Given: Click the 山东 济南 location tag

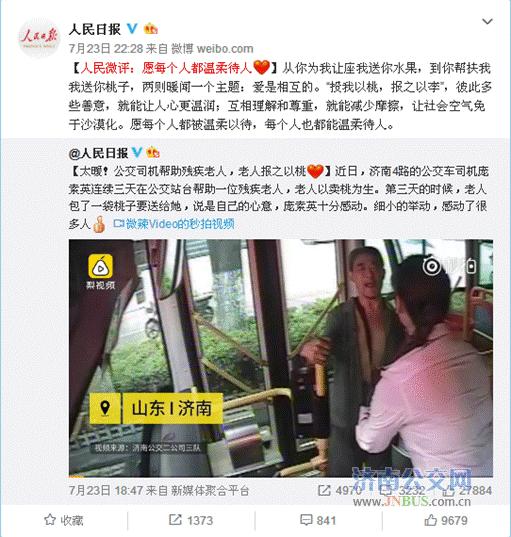Looking at the screenshot, I should tap(157, 408).
